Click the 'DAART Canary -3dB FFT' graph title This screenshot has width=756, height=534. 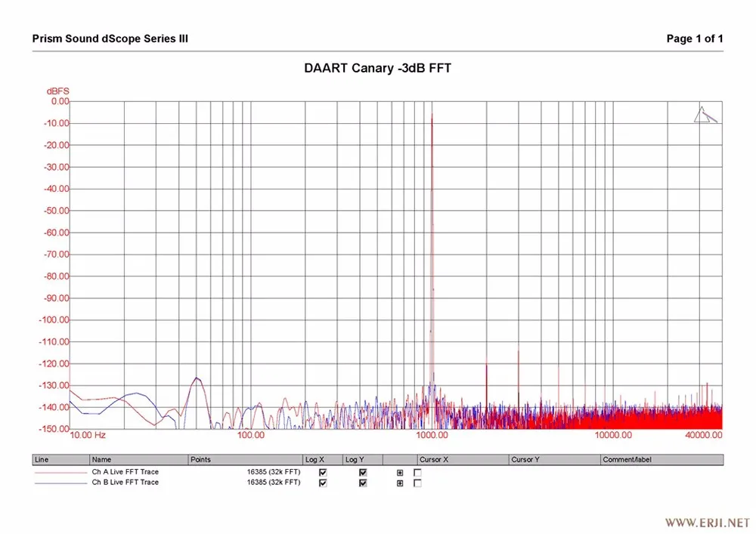click(377, 68)
